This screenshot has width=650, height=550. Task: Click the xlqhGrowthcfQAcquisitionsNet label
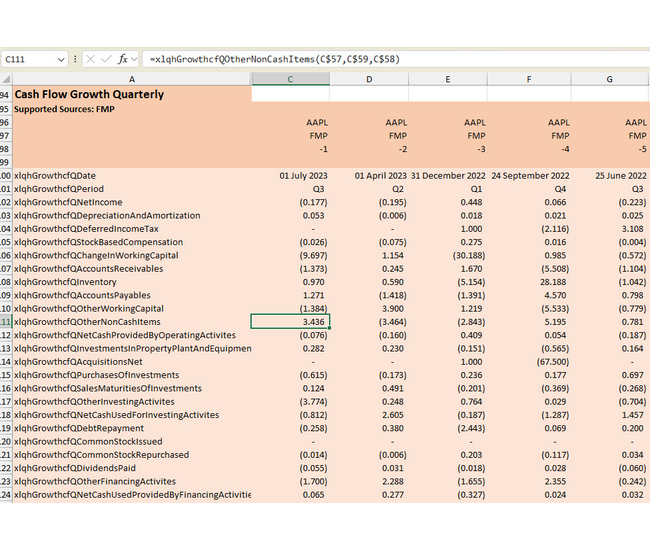pos(78,361)
